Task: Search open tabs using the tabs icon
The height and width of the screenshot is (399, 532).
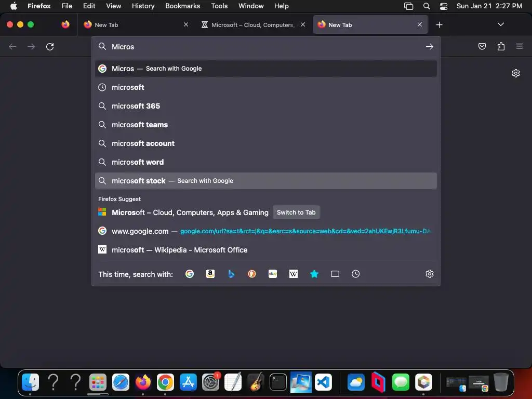Action: pyautogui.click(x=335, y=274)
